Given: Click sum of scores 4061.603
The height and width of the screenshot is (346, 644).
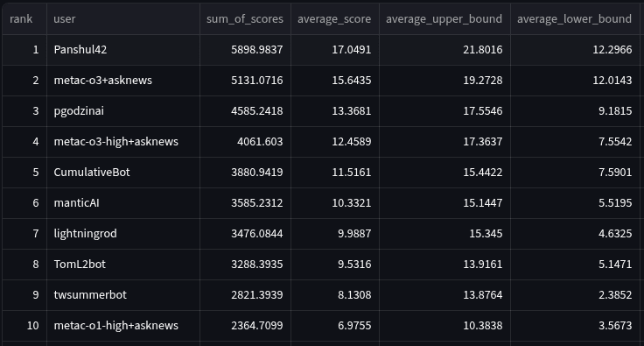Looking at the screenshot, I should coord(245,142).
